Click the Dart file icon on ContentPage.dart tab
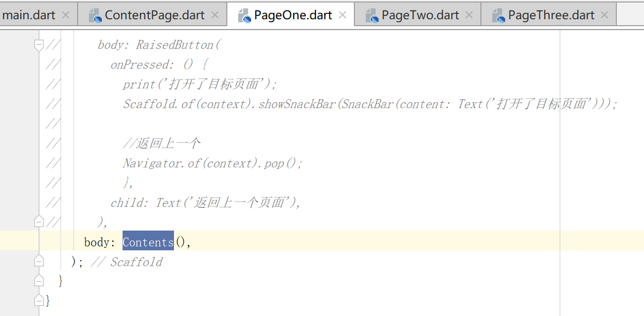 [x=95, y=16]
